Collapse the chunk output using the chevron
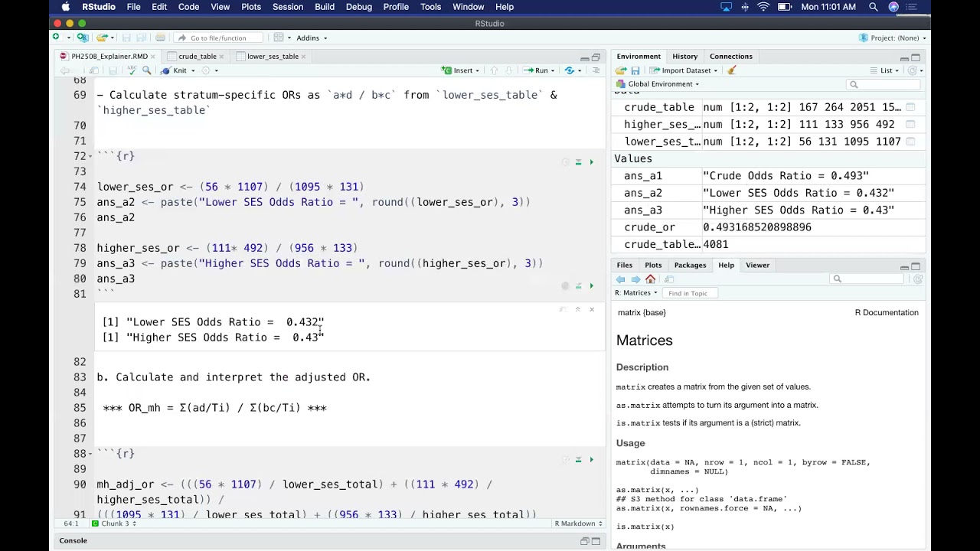This screenshot has width=980, height=551. click(x=578, y=310)
